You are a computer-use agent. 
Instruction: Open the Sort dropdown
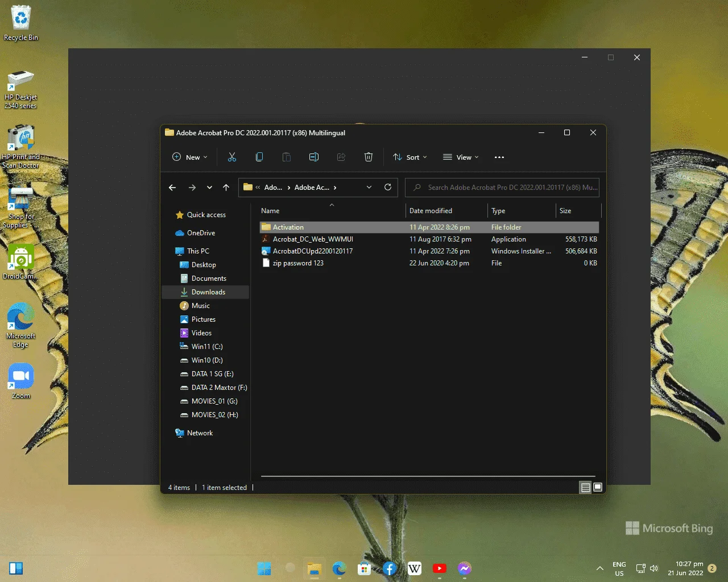410,157
